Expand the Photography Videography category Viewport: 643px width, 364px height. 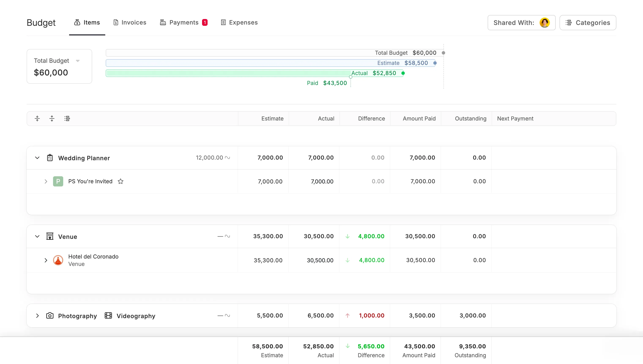(37, 316)
